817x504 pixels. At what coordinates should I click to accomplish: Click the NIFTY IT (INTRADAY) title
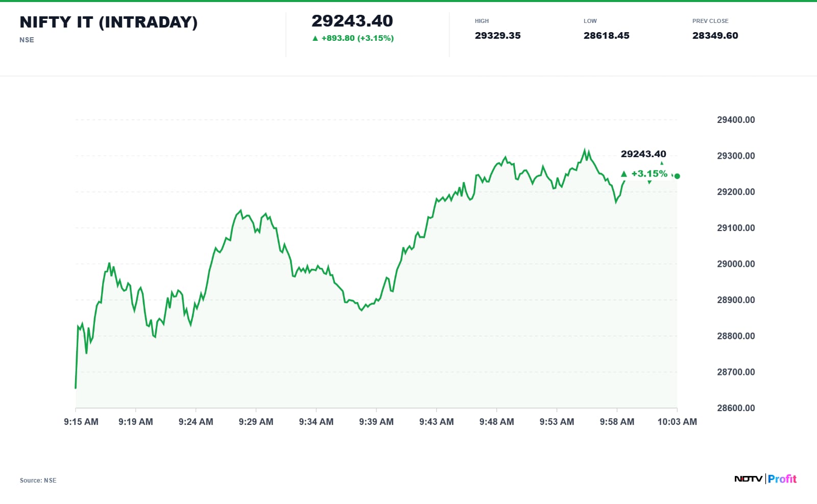coord(108,22)
